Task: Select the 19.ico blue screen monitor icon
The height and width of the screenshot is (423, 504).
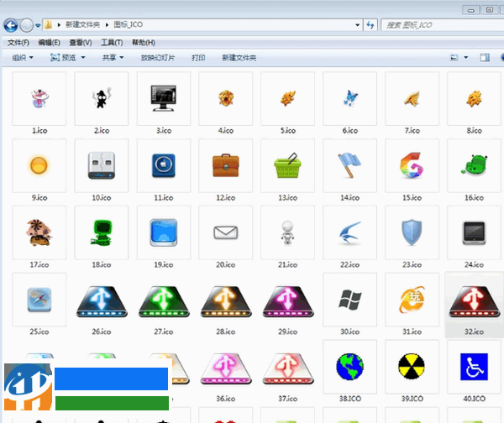Action: [x=164, y=232]
